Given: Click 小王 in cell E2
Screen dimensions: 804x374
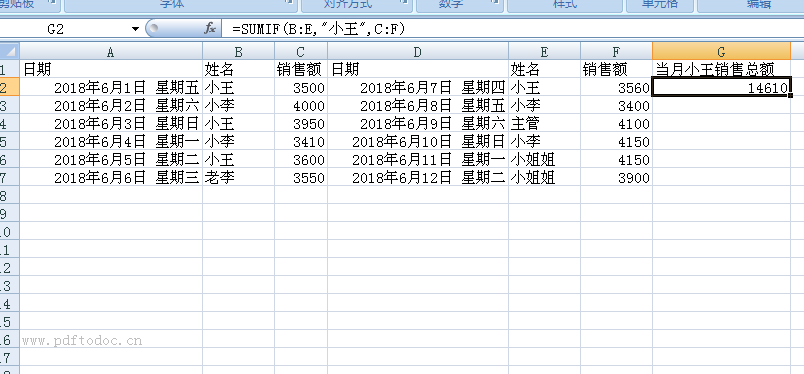Looking at the screenshot, I should 545,88.
